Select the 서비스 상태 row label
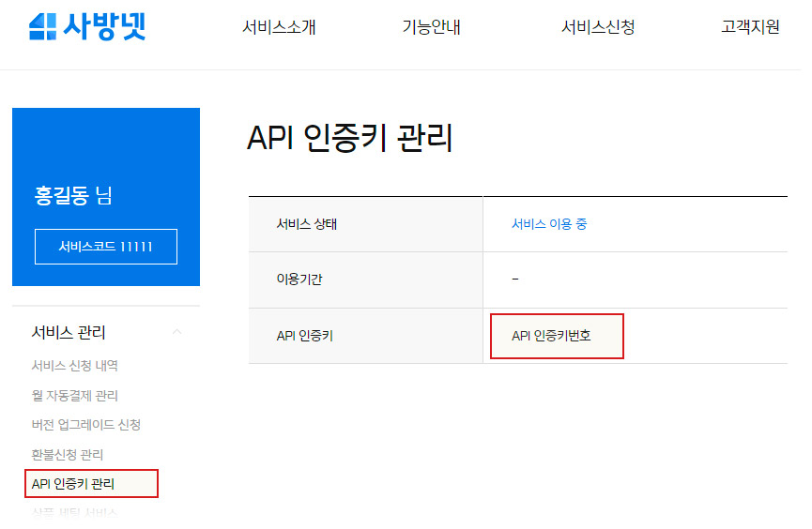 pos(306,224)
